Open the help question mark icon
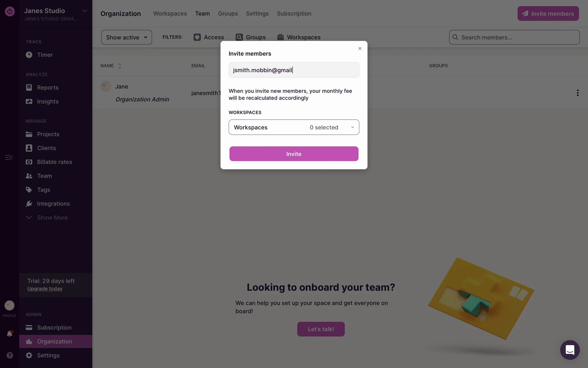Viewport: 588px width, 368px height. tap(10, 355)
